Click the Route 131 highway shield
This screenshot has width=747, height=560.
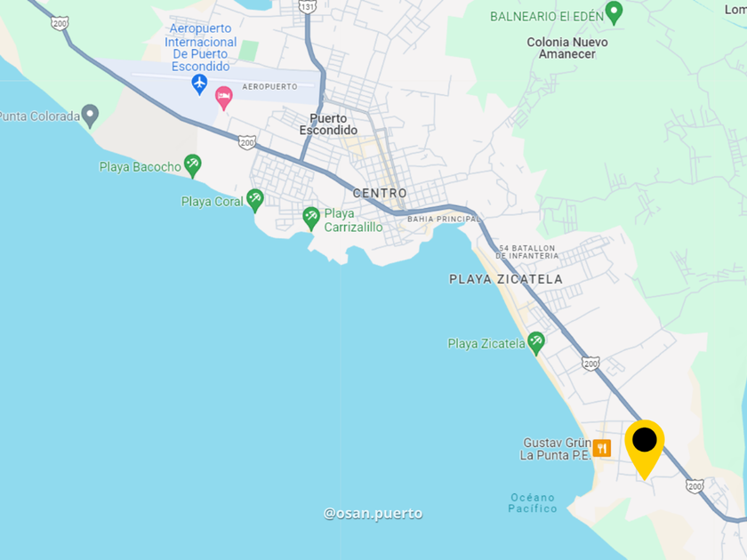click(308, 7)
